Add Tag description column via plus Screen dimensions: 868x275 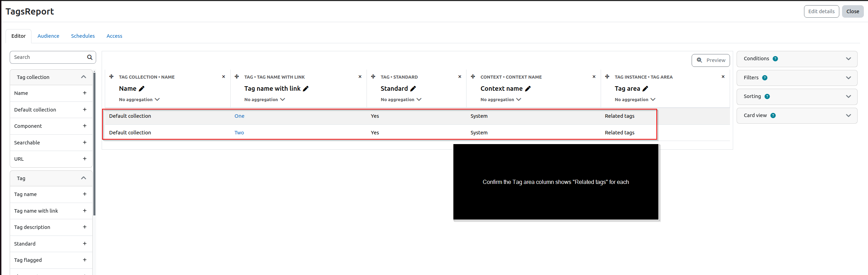point(84,227)
